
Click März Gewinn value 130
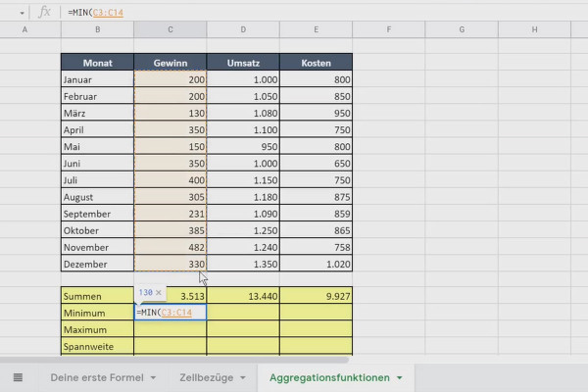click(x=171, y=113)
